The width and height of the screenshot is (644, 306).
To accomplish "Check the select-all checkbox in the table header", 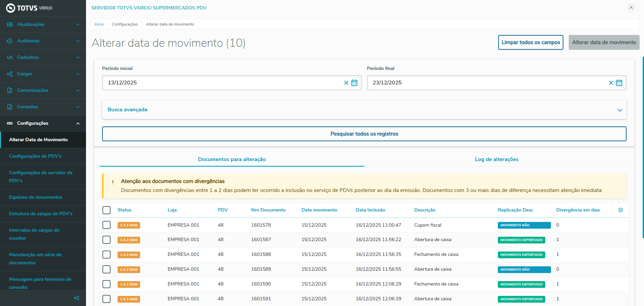I will pyautogui.click(x=106, y=210).
